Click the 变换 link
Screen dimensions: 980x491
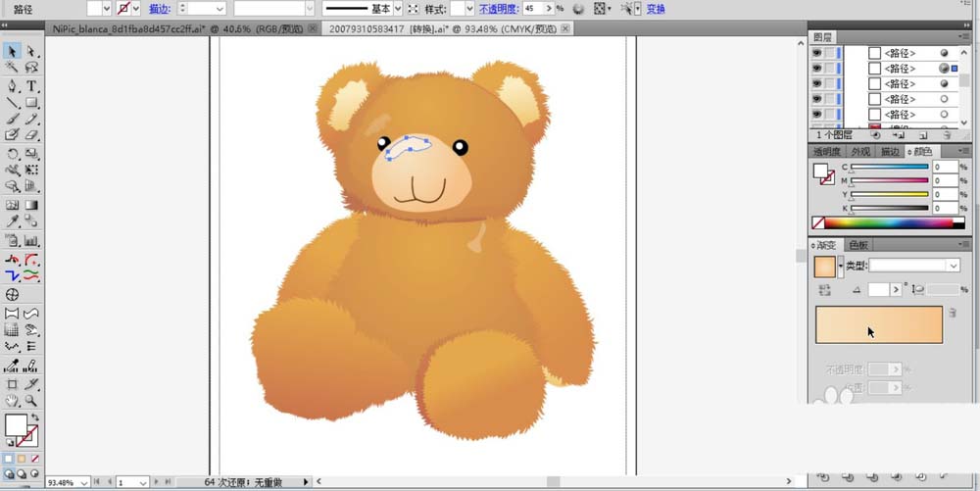[x=655, y=9]
